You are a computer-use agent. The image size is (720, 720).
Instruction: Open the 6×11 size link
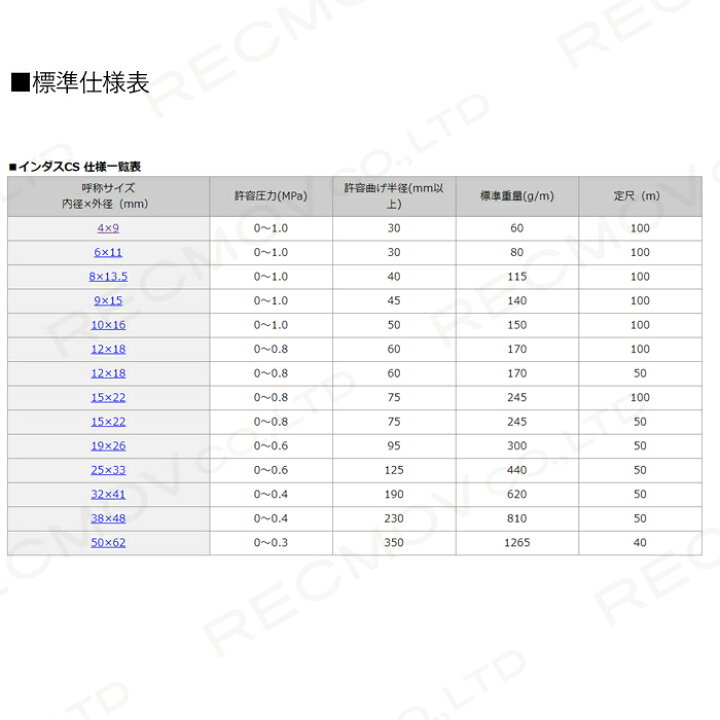(108, 253)
